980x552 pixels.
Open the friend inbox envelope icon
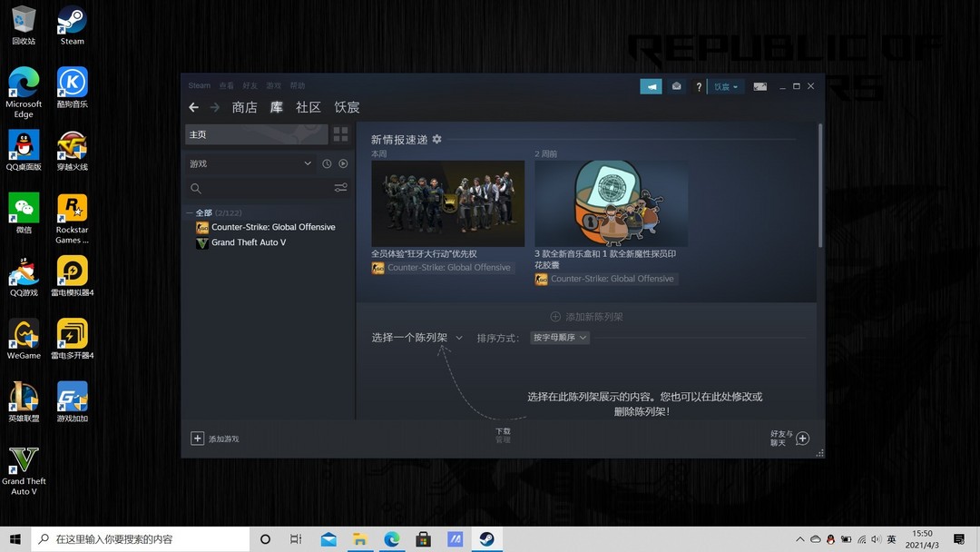coord(676,86)
